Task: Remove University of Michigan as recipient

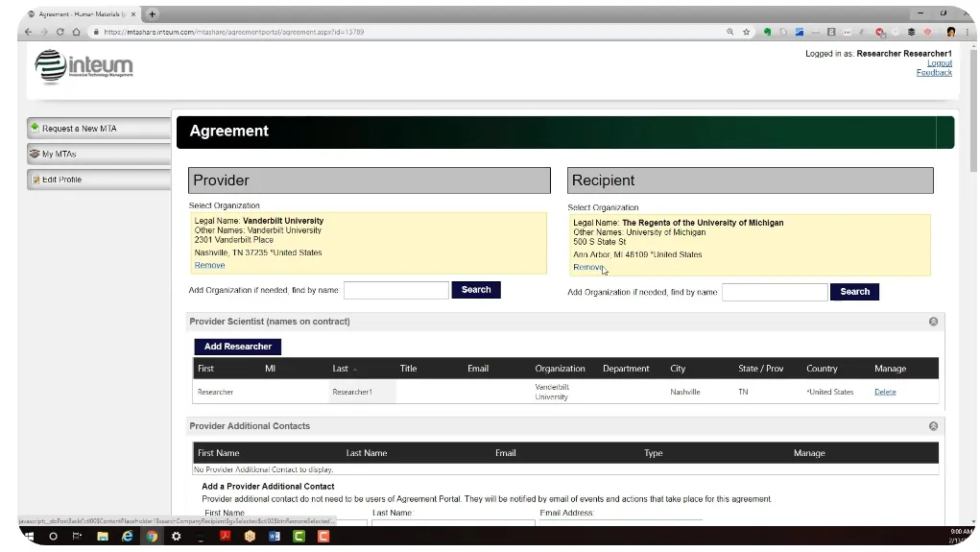Action: (588, 267)
